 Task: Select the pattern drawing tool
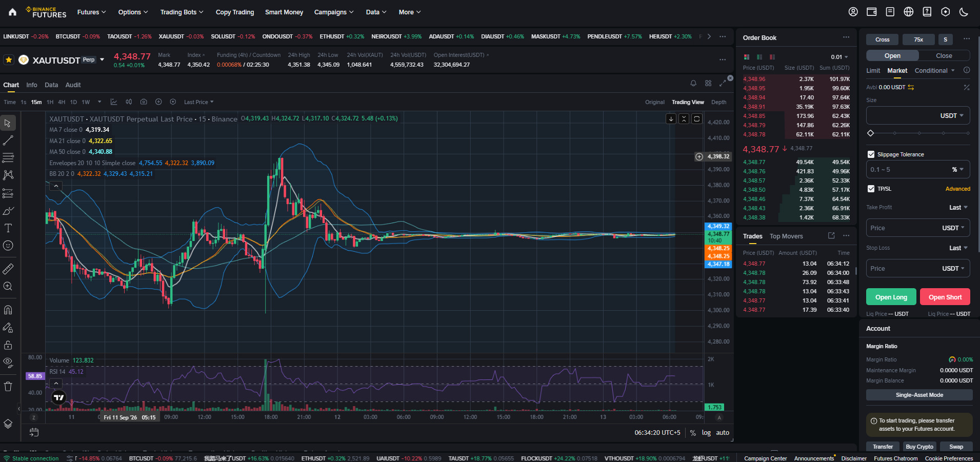[x=8, y=175]
